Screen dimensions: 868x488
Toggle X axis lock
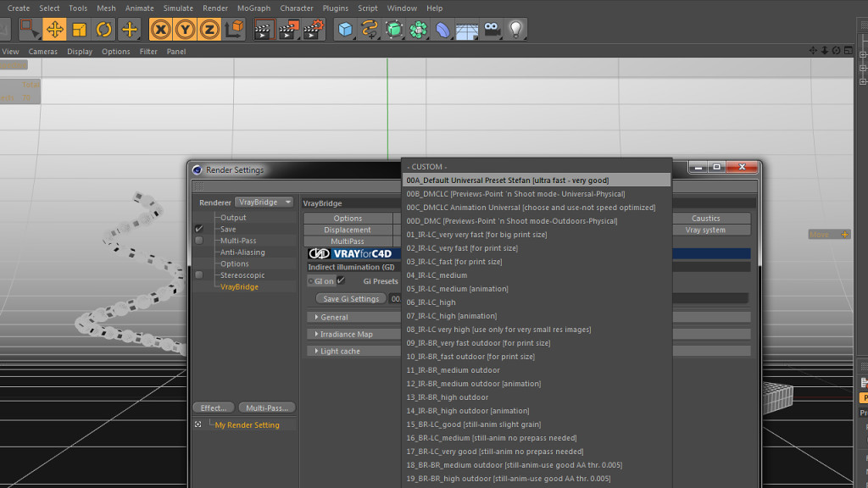pos(160,30)
